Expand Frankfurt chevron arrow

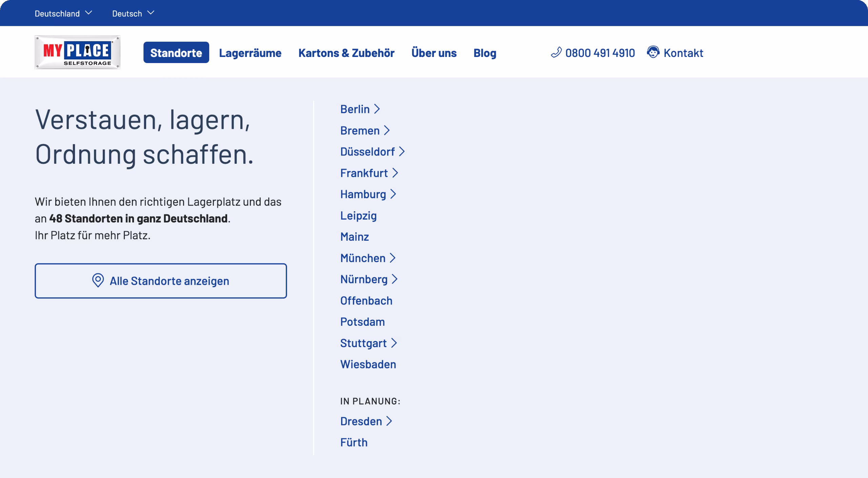pyautogui.click(x=395, y=173)
